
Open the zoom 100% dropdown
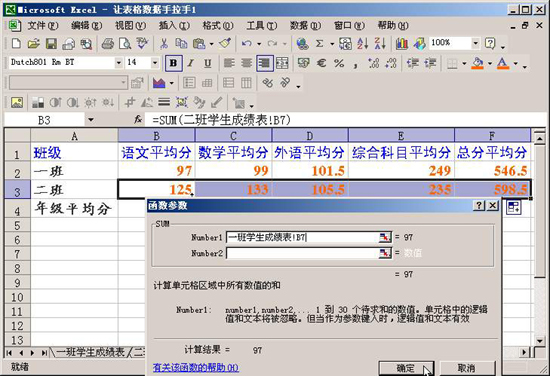475,43
